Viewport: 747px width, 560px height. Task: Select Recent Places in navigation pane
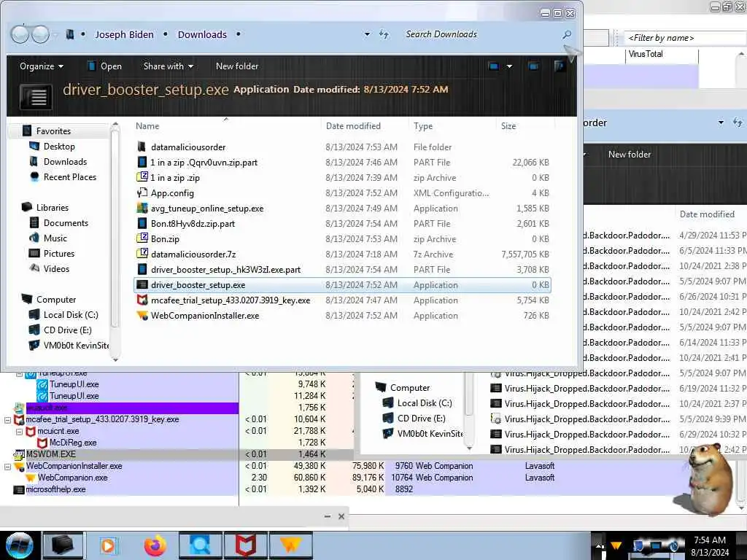(69, 176)
